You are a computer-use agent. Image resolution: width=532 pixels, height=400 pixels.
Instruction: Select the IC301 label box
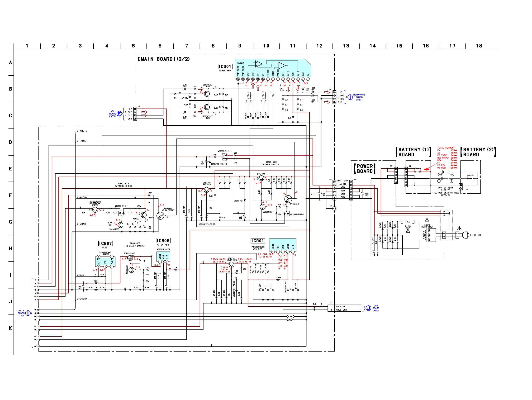[x=225, y=66]
